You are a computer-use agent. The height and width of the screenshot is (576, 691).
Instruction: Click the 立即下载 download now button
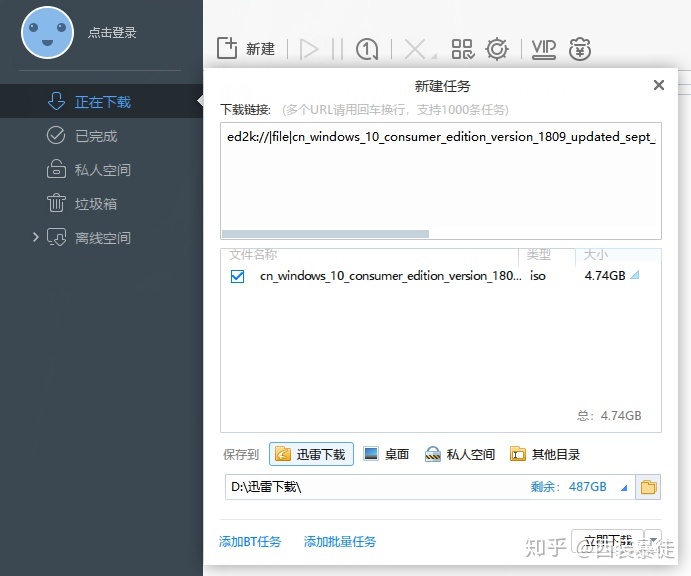coord(608,540)
